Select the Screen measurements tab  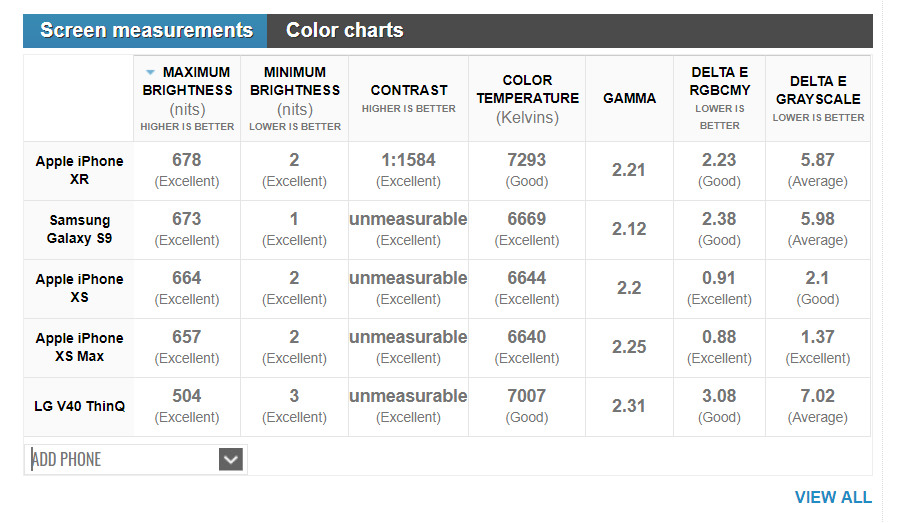tap(146, 30)
